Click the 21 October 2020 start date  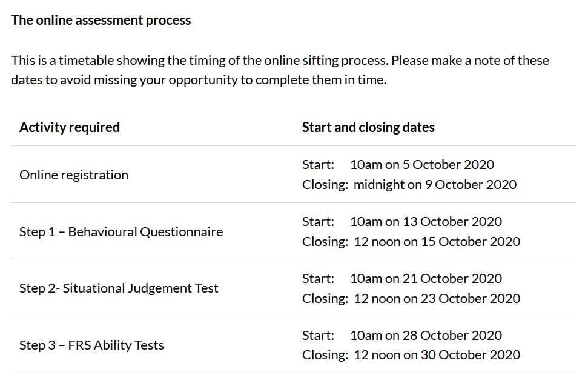426,279
